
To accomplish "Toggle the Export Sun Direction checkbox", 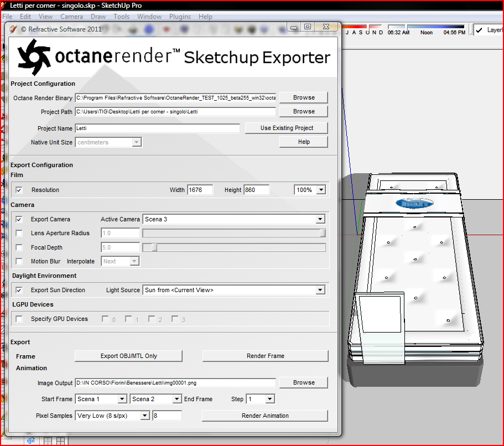I will click(x=19, y=290).
